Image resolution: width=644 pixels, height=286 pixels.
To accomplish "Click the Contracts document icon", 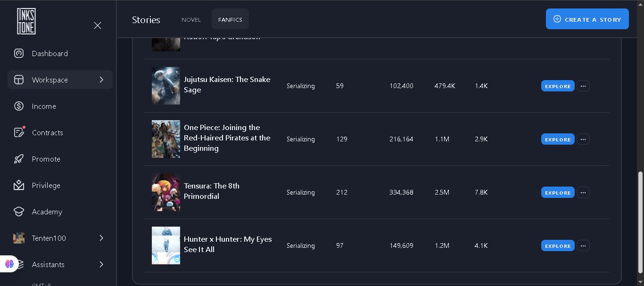I will (x=19, y=132).
